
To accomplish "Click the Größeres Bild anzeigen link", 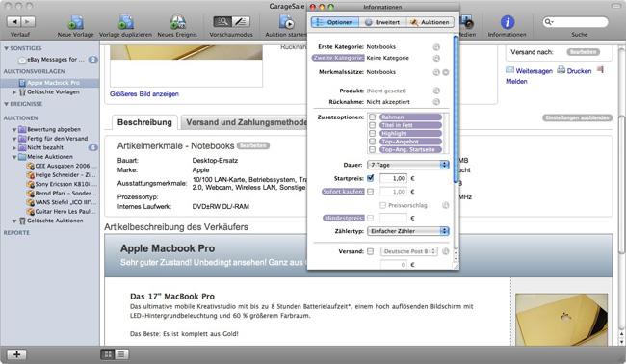I will click(x=144, y=94).
